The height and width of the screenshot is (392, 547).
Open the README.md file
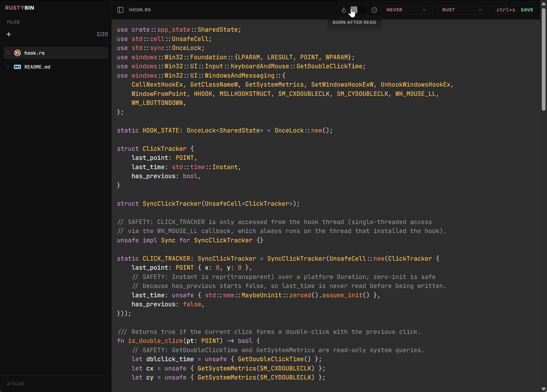coord(37,67)
